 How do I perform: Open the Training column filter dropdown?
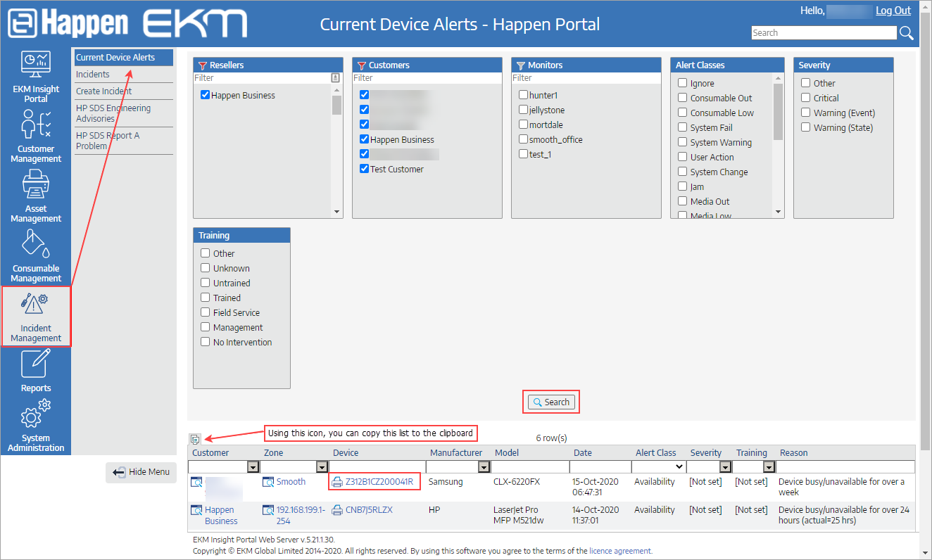pyautogui.click(x=769, y=466)
